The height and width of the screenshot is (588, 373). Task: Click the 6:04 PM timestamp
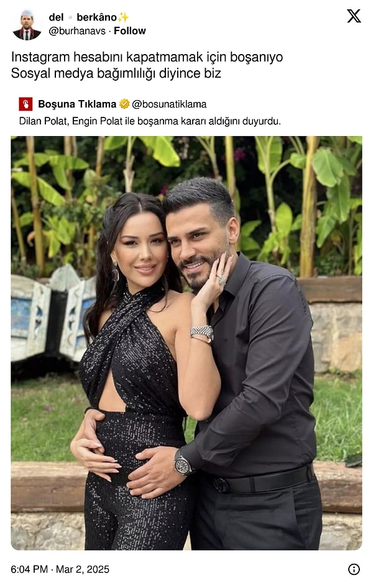[29, 569]
